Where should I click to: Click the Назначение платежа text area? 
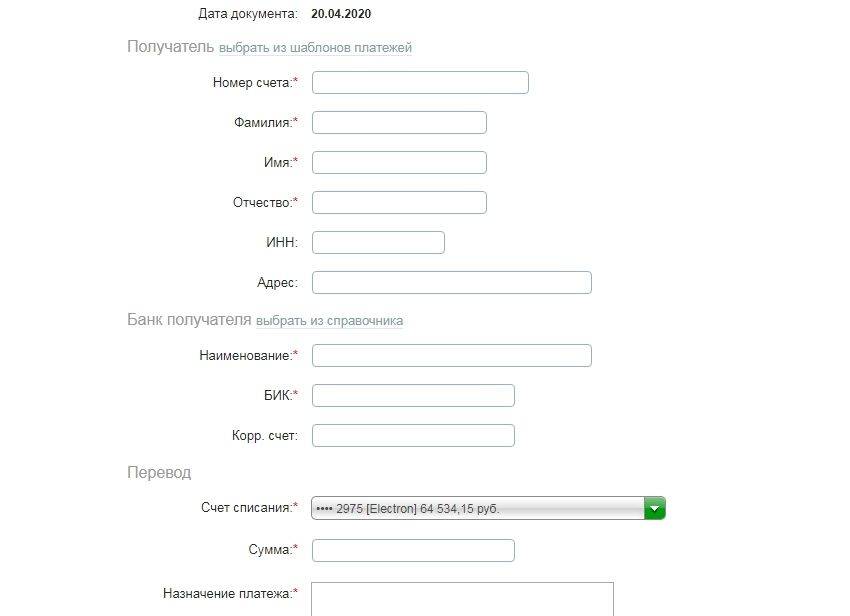(461, 598)
